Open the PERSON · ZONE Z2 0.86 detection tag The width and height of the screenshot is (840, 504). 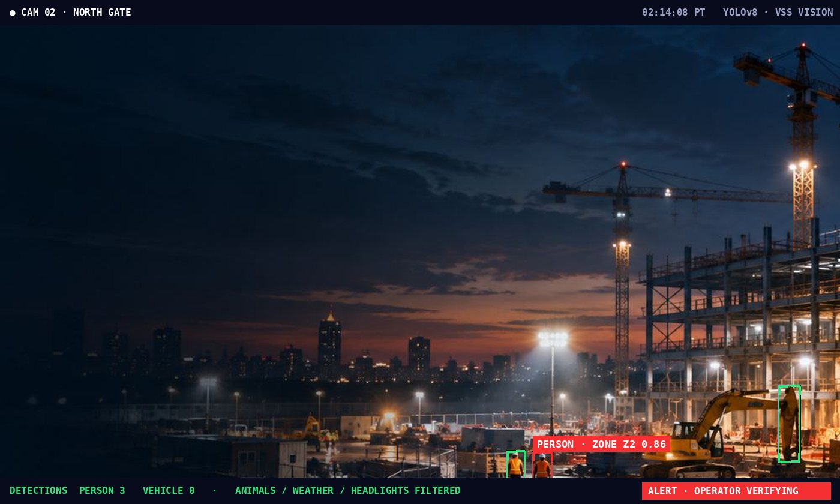[601, 444]
